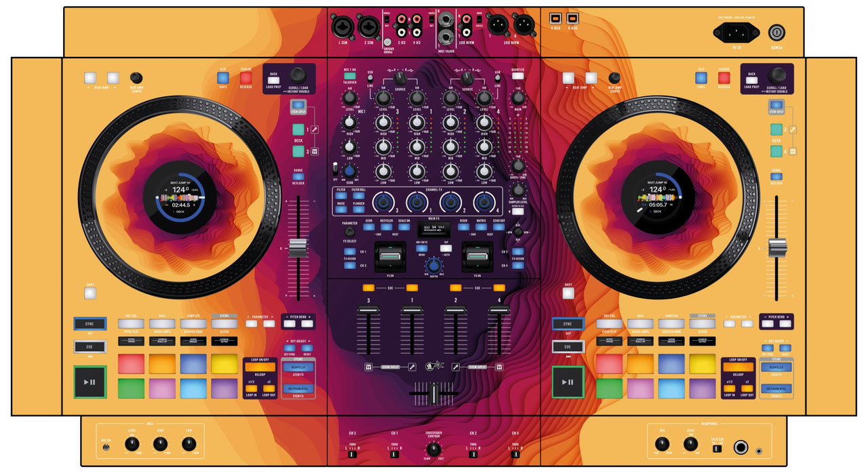Screen dimensions: 868x473
Task: Select the left deck INSTRUMENTAL stem button
Action: (x=298, y=389)
